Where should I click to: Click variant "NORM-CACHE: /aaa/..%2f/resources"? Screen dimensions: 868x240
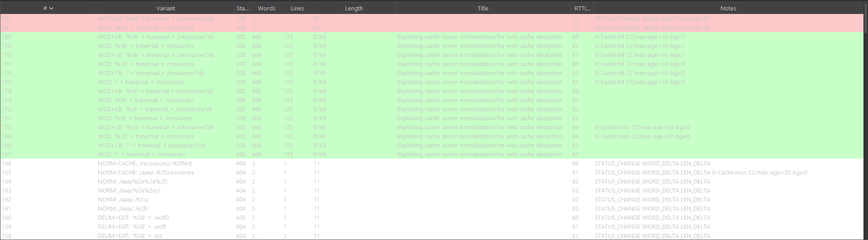click(146, 173)
